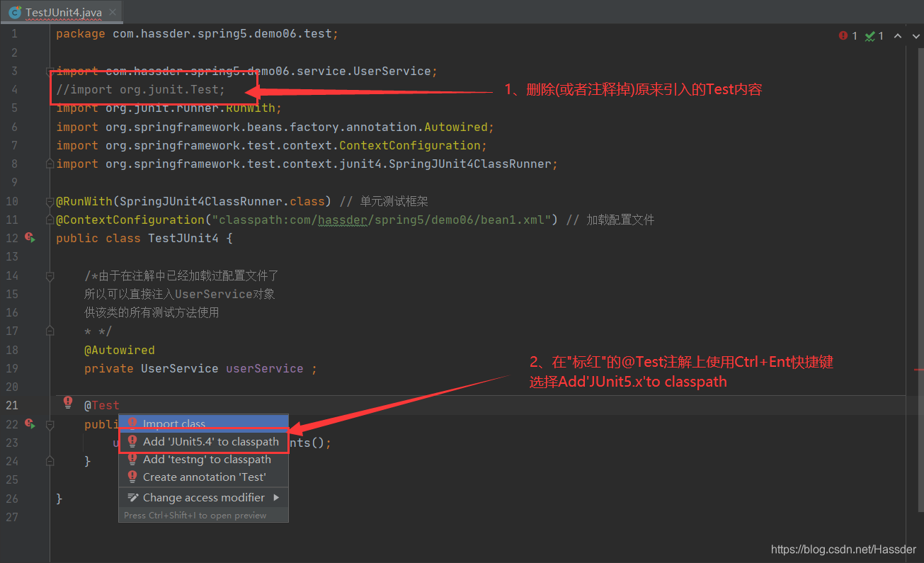This screenshot has width=924, height=563.
Task: Choose Add 'JUnit5.4' to classpath
Action: 203,441
